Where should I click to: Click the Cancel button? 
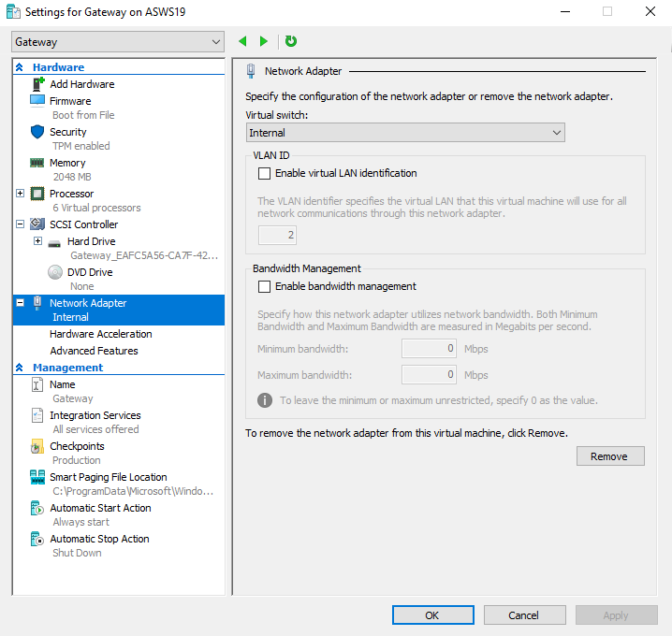tap(524, 615)
